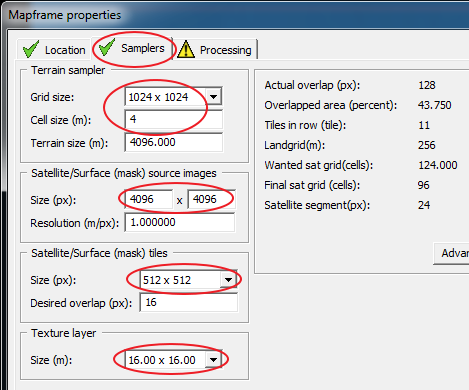This screenshot has width=469, height=390.
Task: Select the 512 x 512 tile size combo box
Action: [x=188, y=280]
